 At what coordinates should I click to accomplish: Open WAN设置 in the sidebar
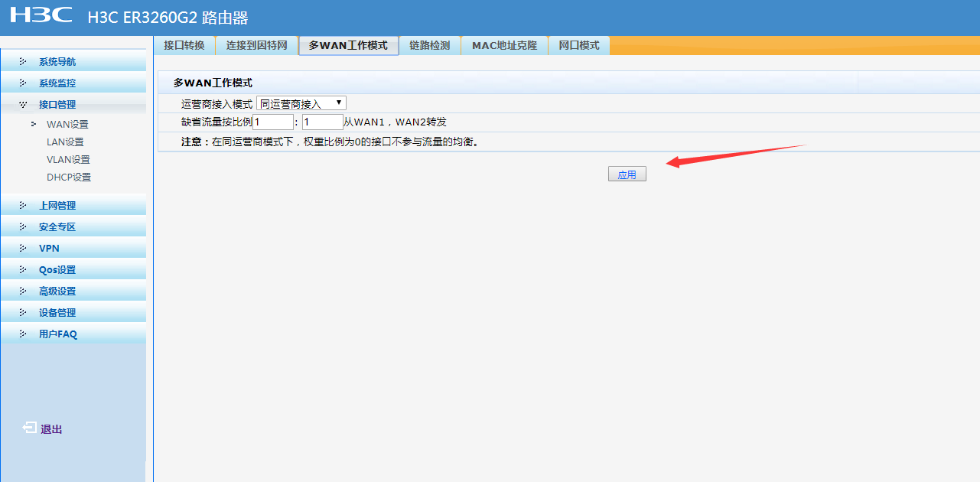coord(67,124)
